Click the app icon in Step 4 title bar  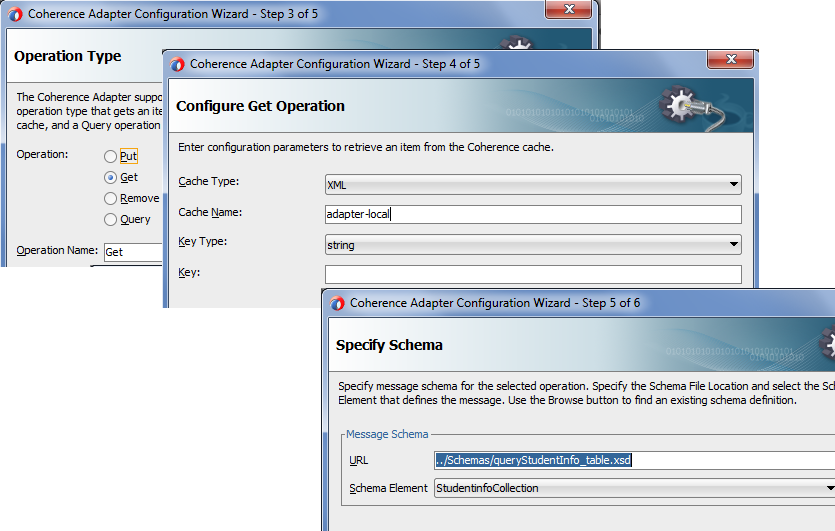coord(177,64)
